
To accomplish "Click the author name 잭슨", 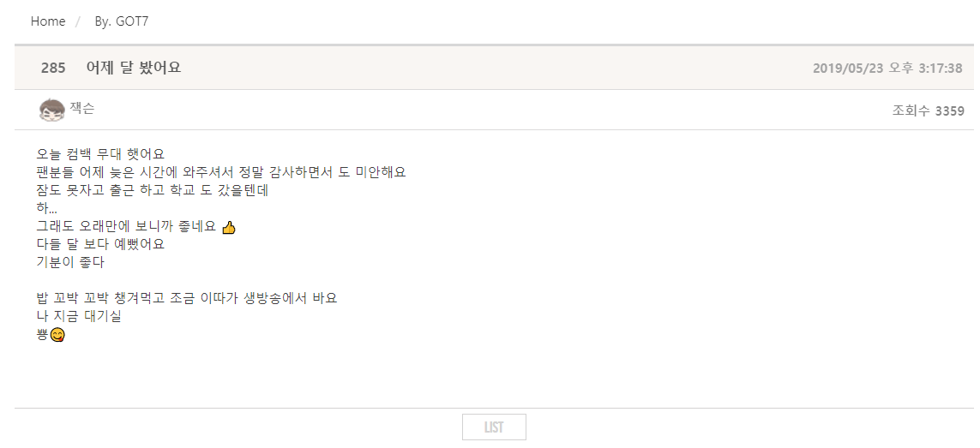I will (x=82, y=108).
